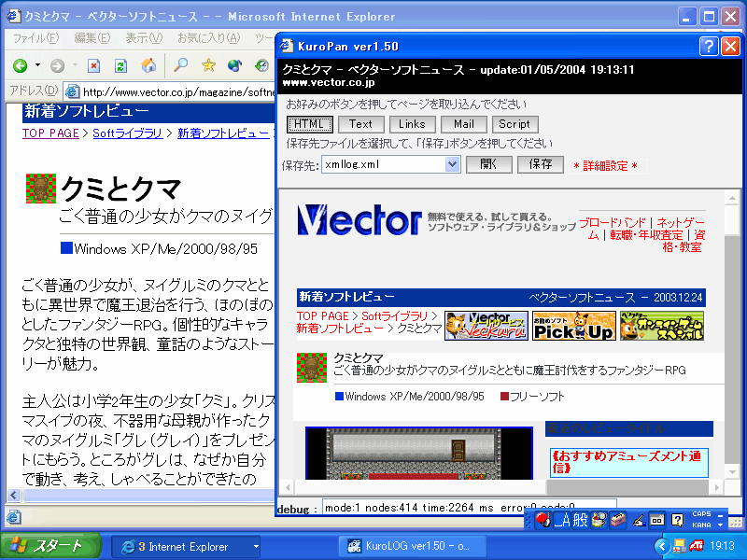The width and height of the screenshot is (747, 560).
Task: Open the 編集(E) menu in Internet Explorer
Action: 92,38
